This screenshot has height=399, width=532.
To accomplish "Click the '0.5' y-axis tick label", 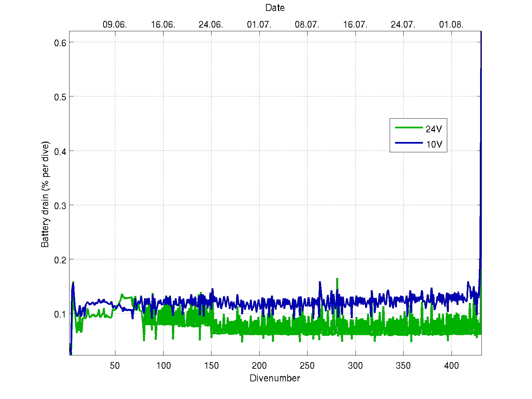I will pos(60,97).
